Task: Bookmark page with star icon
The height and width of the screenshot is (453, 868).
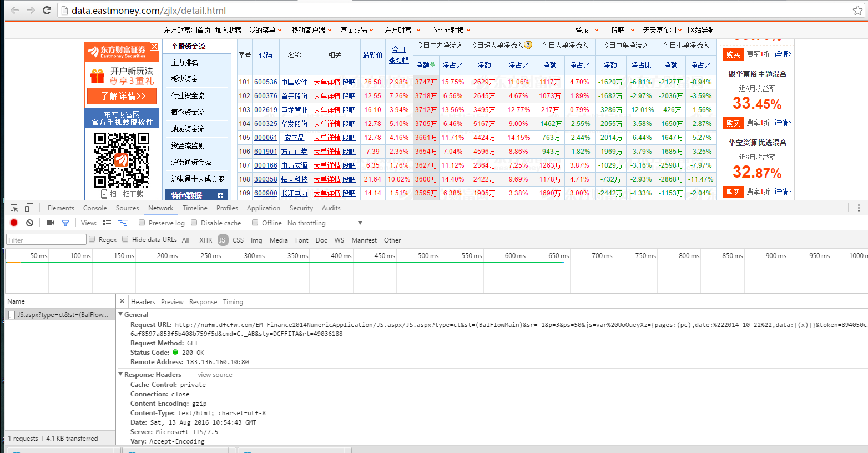Action: [858, 10]
